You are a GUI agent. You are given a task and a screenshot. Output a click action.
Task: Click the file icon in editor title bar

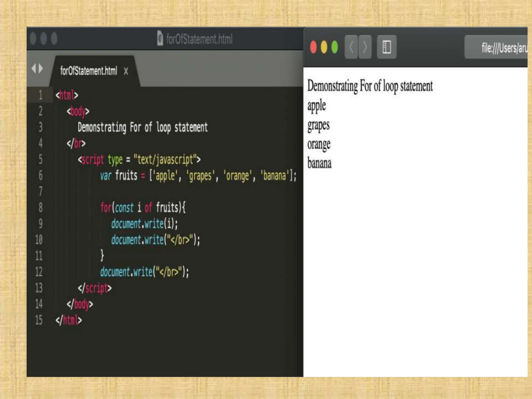(160, 38)
